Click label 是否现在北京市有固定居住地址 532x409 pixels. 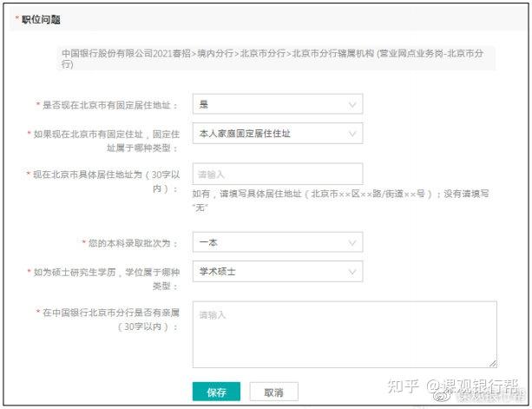coord(106,105)
